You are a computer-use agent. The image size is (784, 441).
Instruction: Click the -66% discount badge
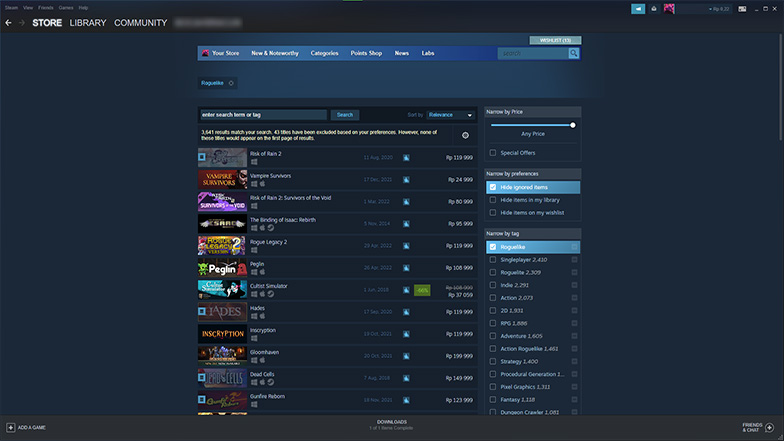pyautogui.click(x=422, y=290)
